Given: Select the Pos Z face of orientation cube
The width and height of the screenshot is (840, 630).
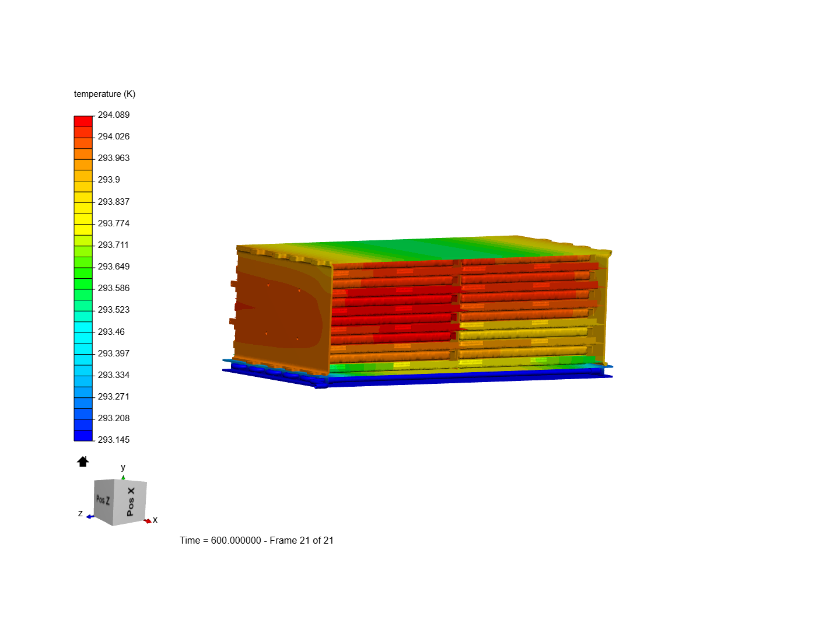Looking at the screenshot, I should click(103, 500).
